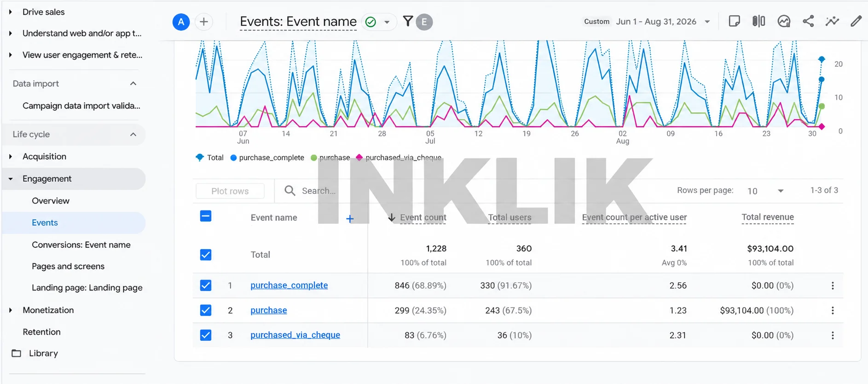The image size is (868, 384).
Task: Click the E filter badge
Action: point(424,22)
